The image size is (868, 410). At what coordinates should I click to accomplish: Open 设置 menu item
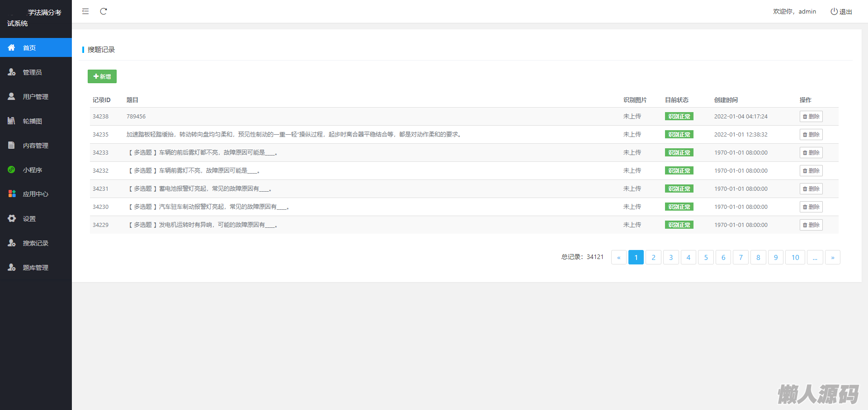click(36, 218)
